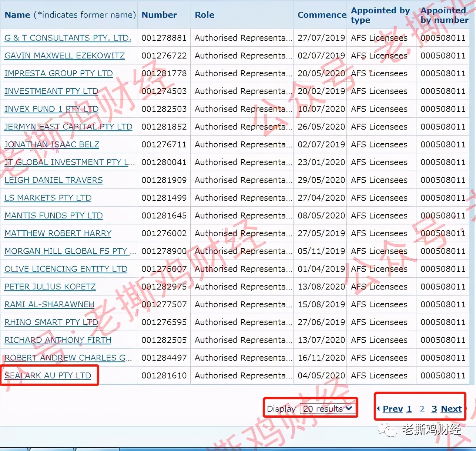Image resolution: width=476 pixels, height=451 pixels.
Task: Select number cell 001276595
Action: point(164,322)
